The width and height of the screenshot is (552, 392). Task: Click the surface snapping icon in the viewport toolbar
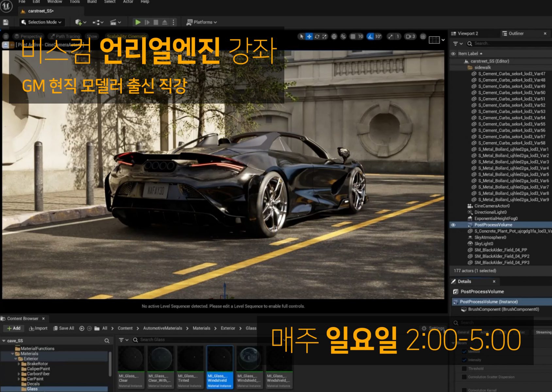click(343, 37)
